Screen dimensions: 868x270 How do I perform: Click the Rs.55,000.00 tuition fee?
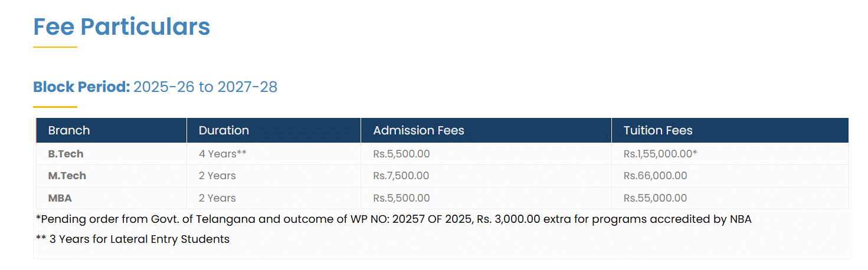[x=655, y=198]
